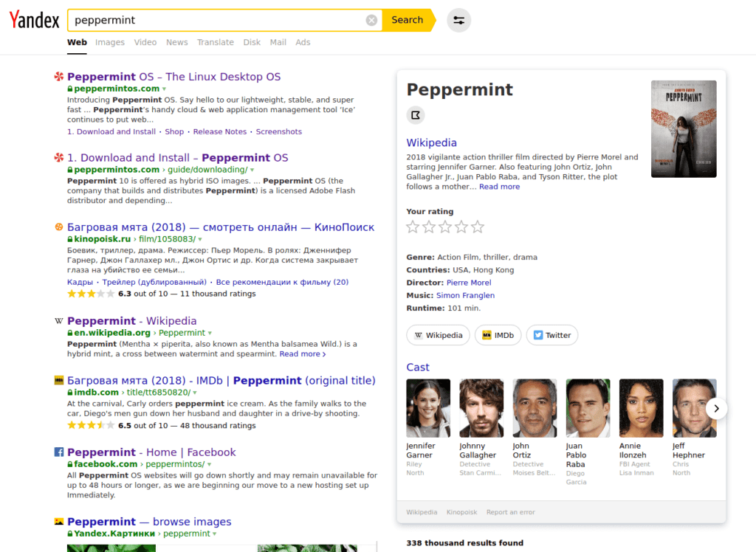Click the KinoPoisk favicon beside the Багровая мята result

click(x=59, y=227)
